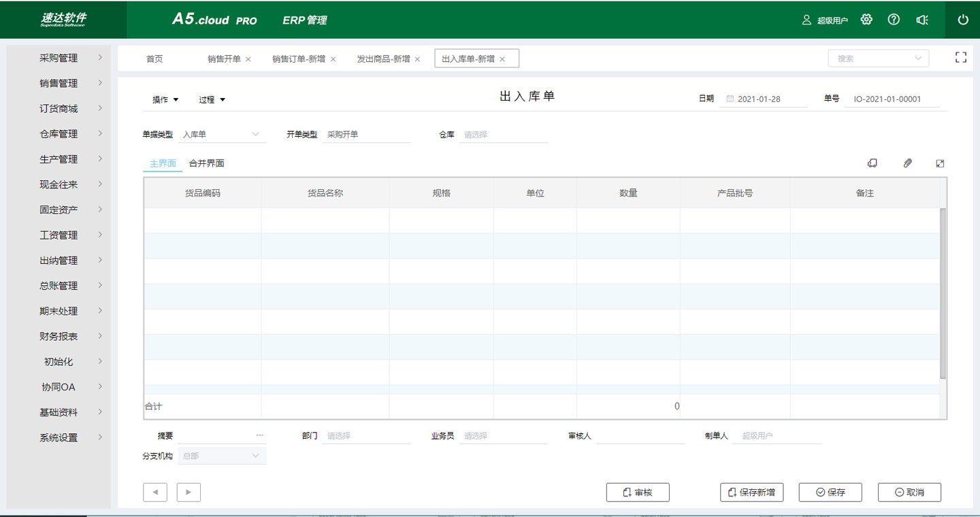
Task: Close the 发出商品-新增 tab
Action: click(418, 59)
